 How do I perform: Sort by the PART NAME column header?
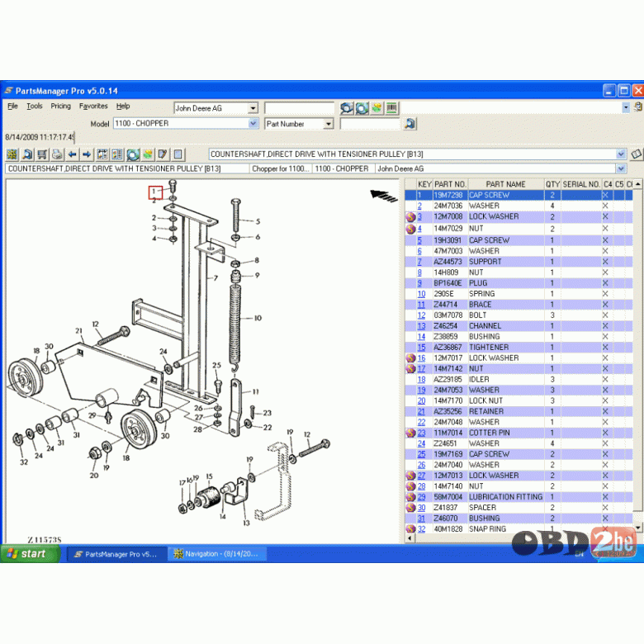[x=506, y=184]
